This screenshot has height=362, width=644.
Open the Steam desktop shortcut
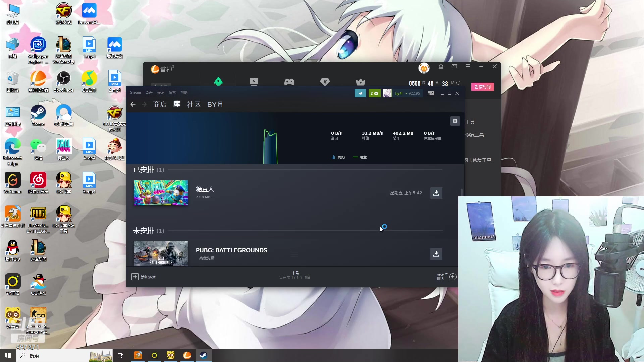pyautogui.click(x=38, y=115)
